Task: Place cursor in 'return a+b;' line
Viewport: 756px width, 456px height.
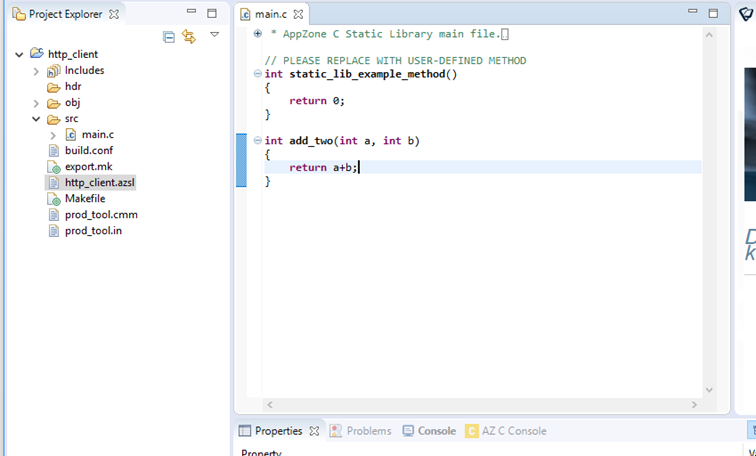Action: [x=482, y=167]
